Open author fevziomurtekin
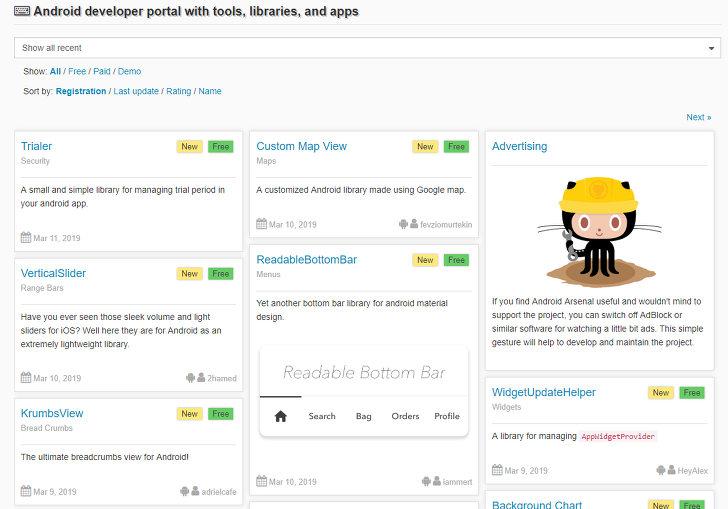Image resolution: width=728 pixels, height=509 pixels. click(x=446, y=225)
